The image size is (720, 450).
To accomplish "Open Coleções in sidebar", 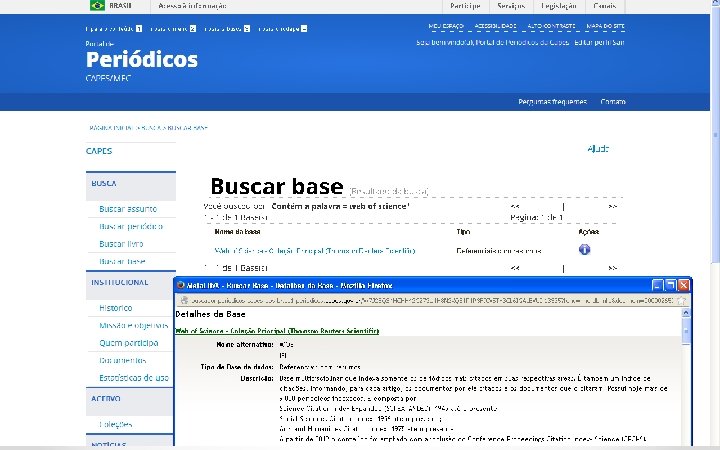I will tap(116, 425).
